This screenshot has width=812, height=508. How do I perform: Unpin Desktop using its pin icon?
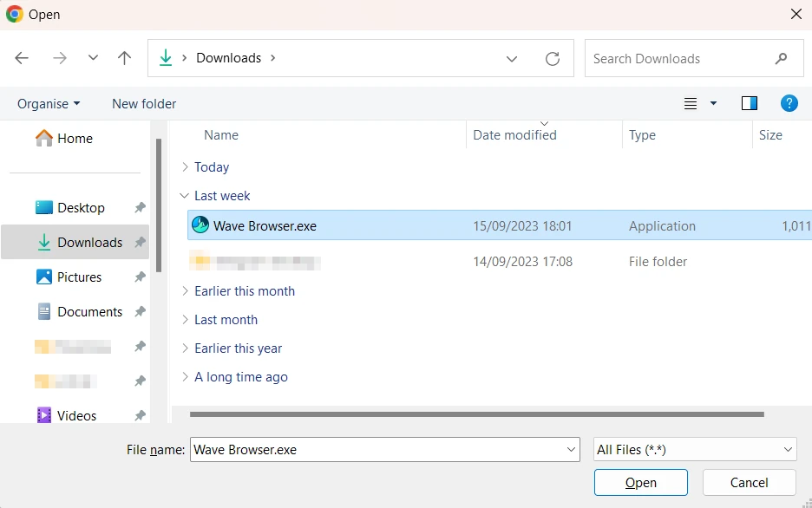coord(140,208)
